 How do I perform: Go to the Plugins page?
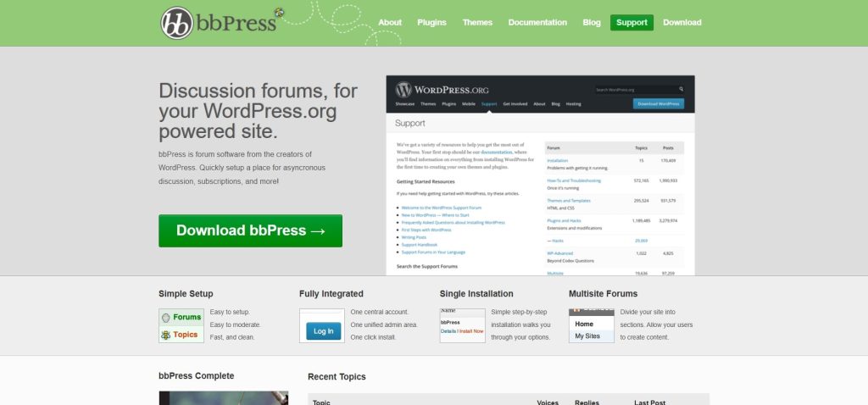pyautogui.click(x=431, y=23)
